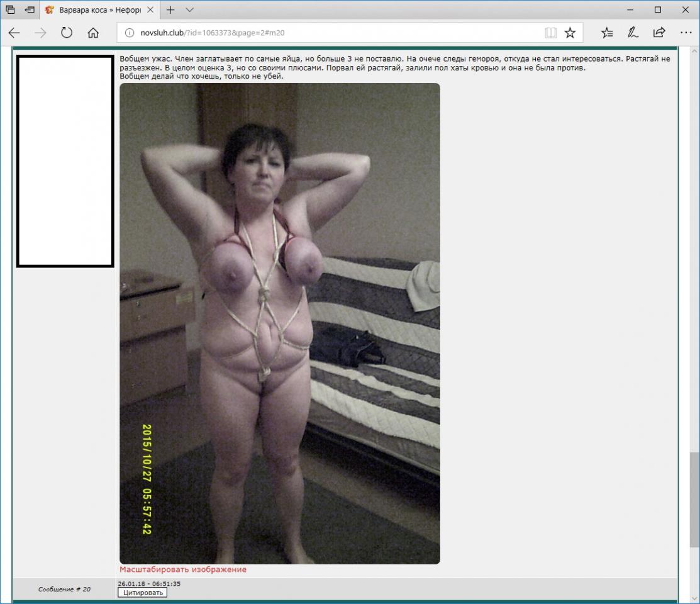Show tabs you've set aside
700x604 pixels.
tap(10, 10)
